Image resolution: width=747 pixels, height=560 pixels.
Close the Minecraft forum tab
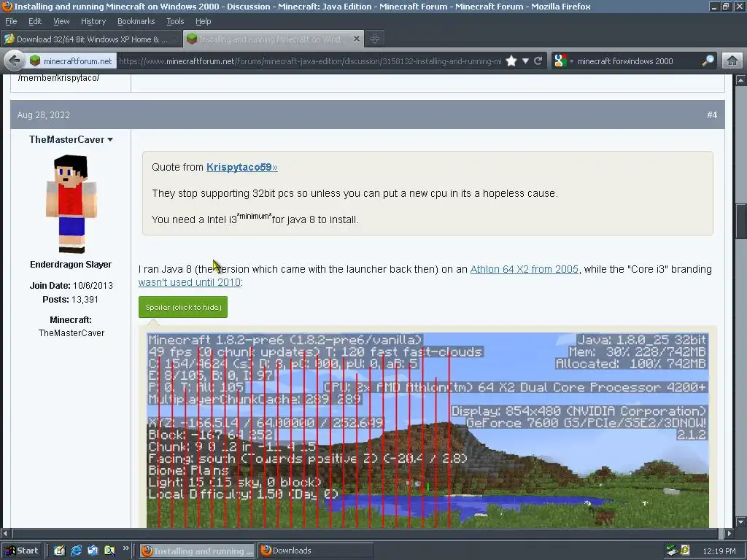356,39
